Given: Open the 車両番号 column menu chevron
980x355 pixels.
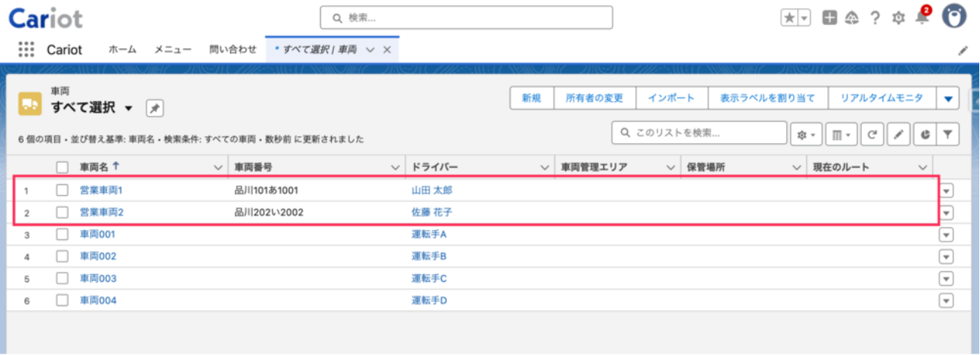Looking at the screenshot, I should (395, 167).
